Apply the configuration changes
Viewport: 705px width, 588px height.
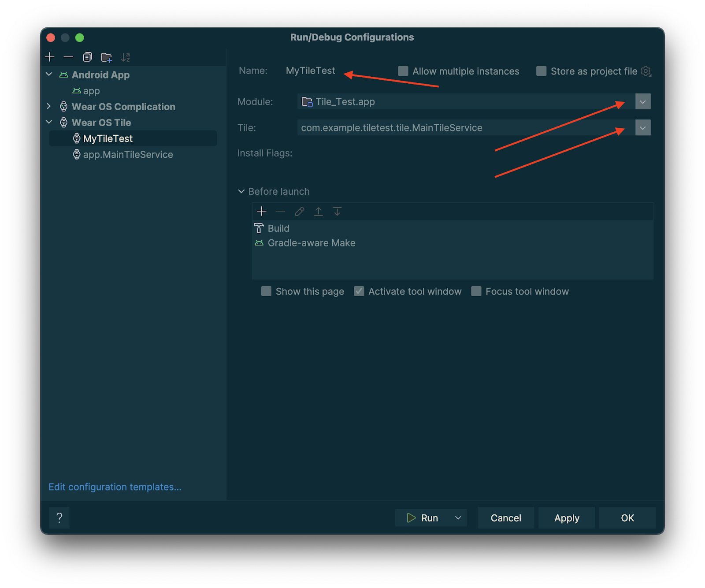(x=567, y=517)
